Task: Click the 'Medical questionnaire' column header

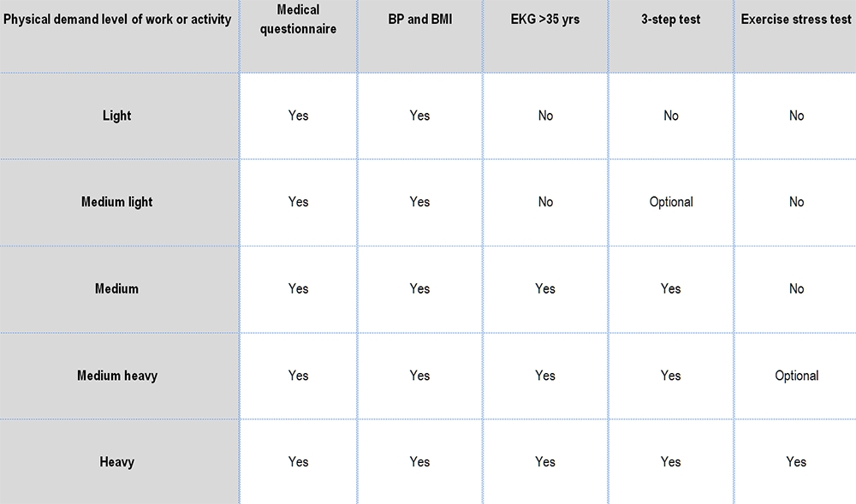Action: [299, 19]
